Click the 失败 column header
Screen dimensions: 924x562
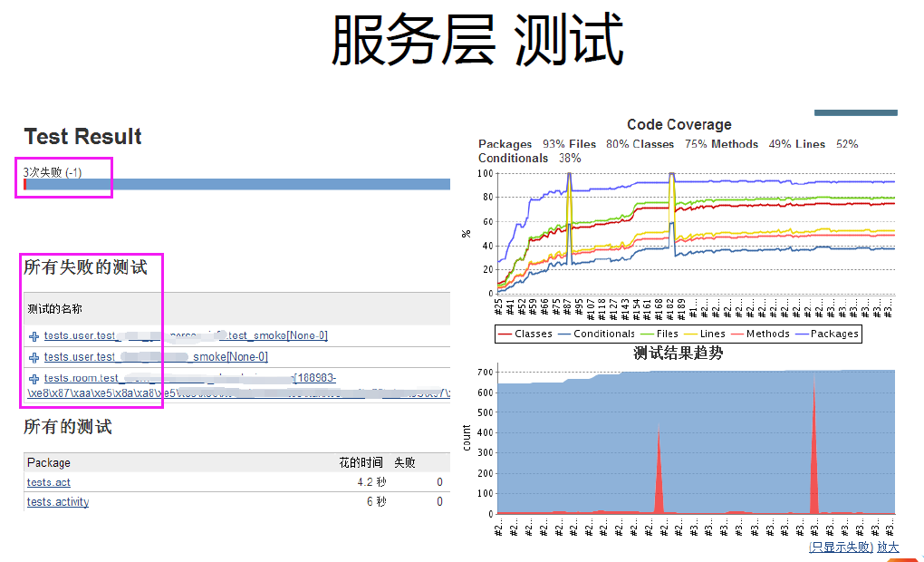point(405,463)
